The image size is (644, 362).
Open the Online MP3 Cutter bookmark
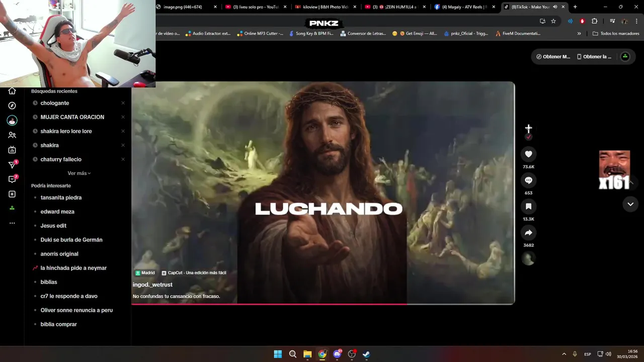point(260,34)
